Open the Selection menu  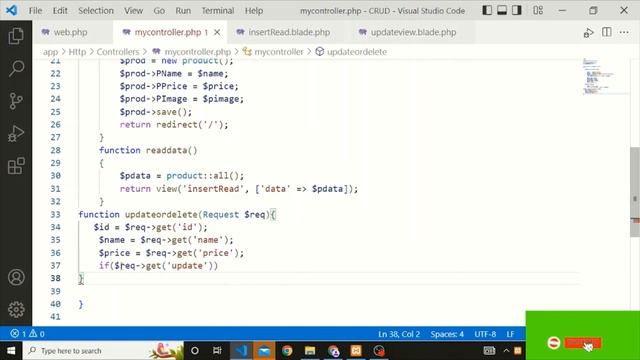click(x=96, y=11)
